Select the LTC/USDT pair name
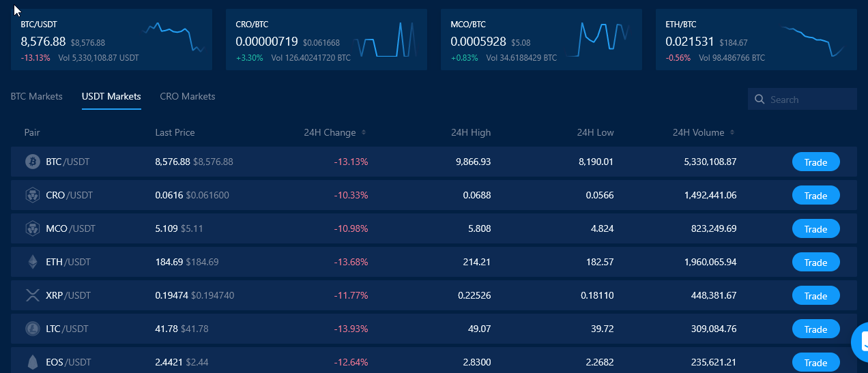Image resolution: width=868 pixels, height=373 pixels. (67, 329)
